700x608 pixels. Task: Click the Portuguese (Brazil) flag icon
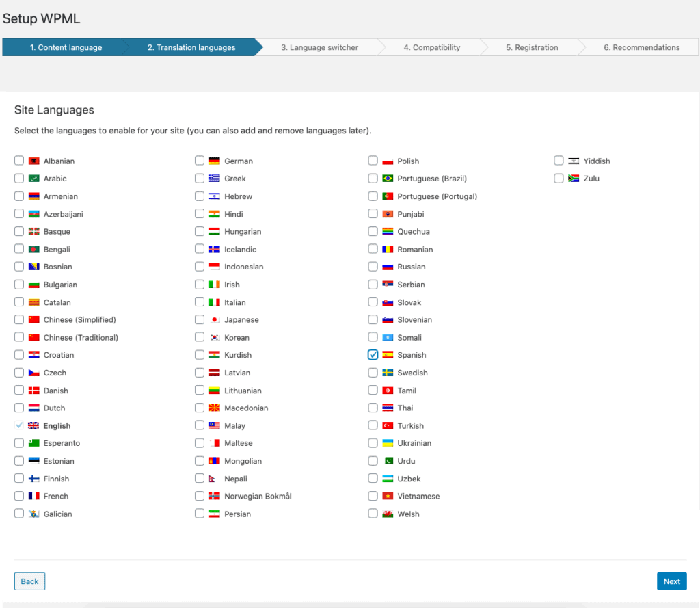point(388,179)
